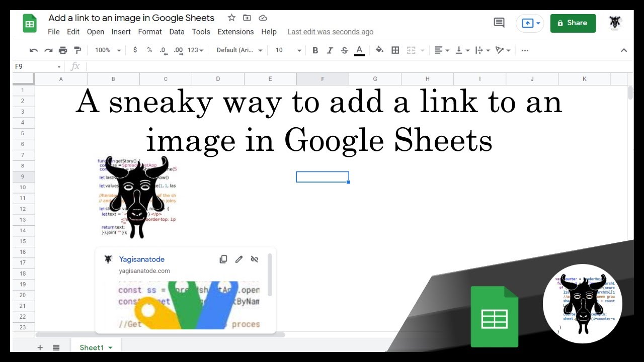Image resolution: width=644 pixels, height=362 pixels.
Task: Select the goat image on the sheet
Action: coord(137,197)
